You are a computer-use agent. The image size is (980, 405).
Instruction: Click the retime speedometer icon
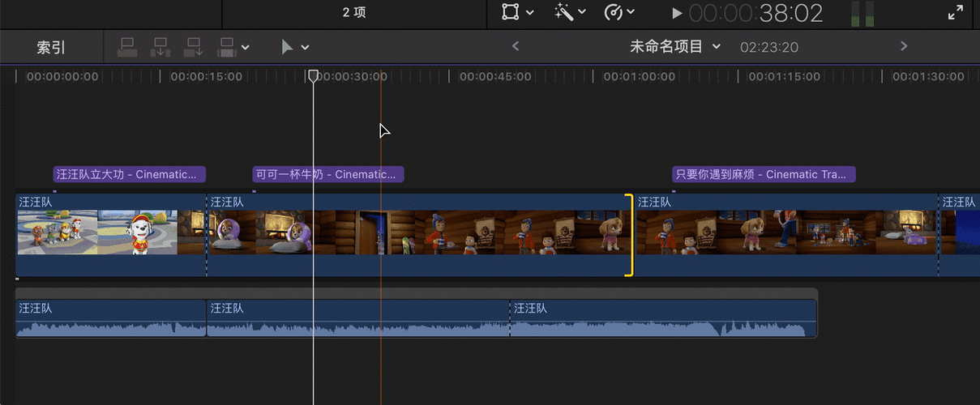click(x=613, y=12)
